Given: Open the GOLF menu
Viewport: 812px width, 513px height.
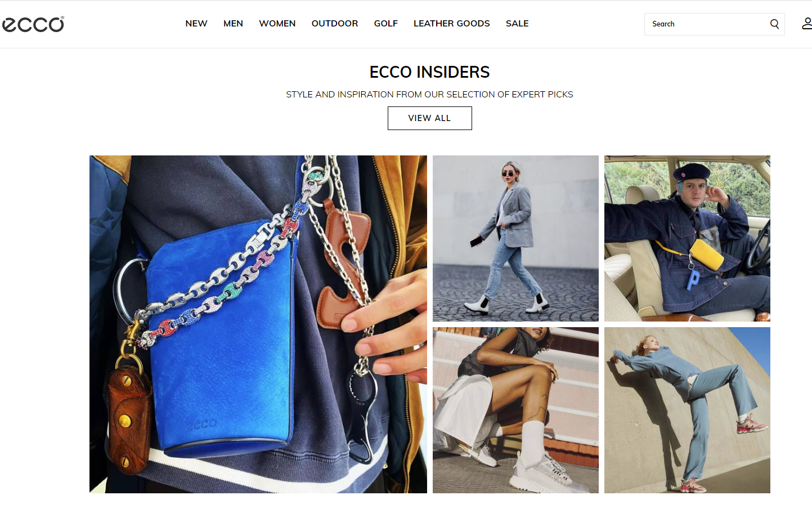Looking at the screenshot, I should click(386, 24).
